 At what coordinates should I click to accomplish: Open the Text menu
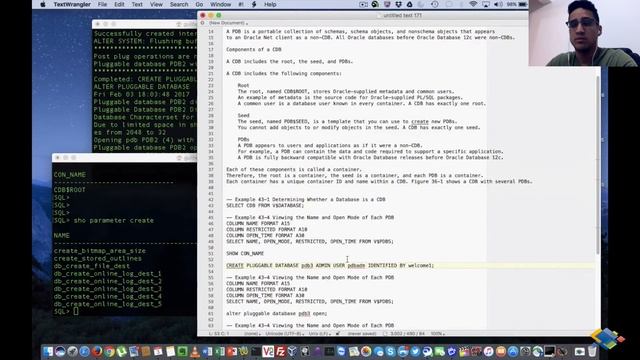(137, 4)
